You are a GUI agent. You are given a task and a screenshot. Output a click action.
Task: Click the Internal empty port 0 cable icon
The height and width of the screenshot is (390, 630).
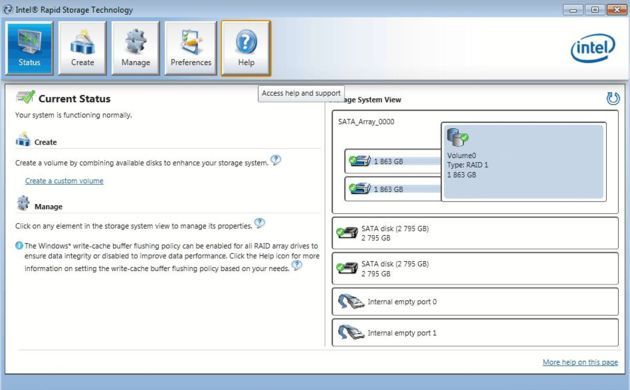coord(350,302)
